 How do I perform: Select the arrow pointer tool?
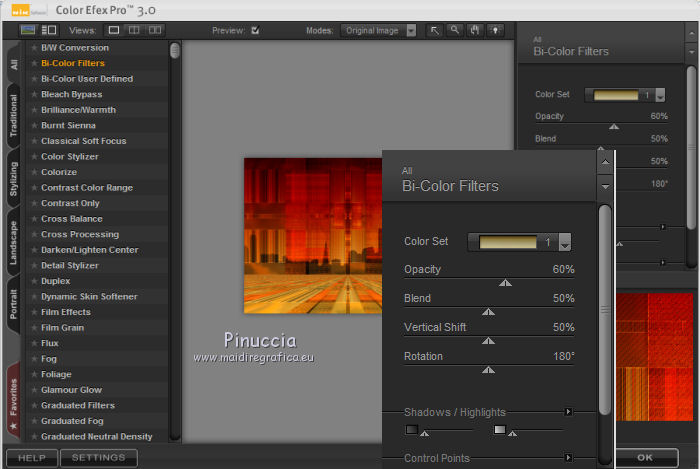[435, 30]
